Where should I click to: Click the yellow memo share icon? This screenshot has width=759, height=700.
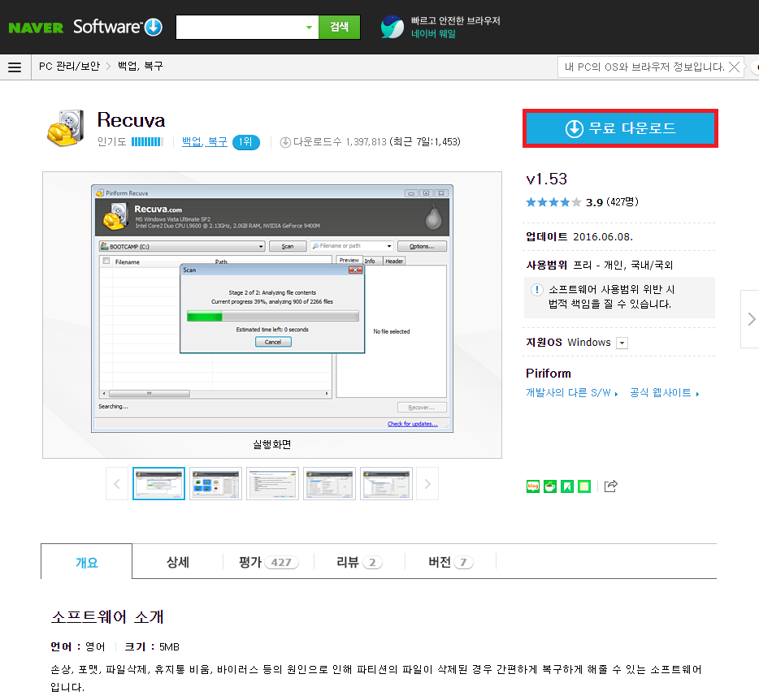tap(584, 486)
